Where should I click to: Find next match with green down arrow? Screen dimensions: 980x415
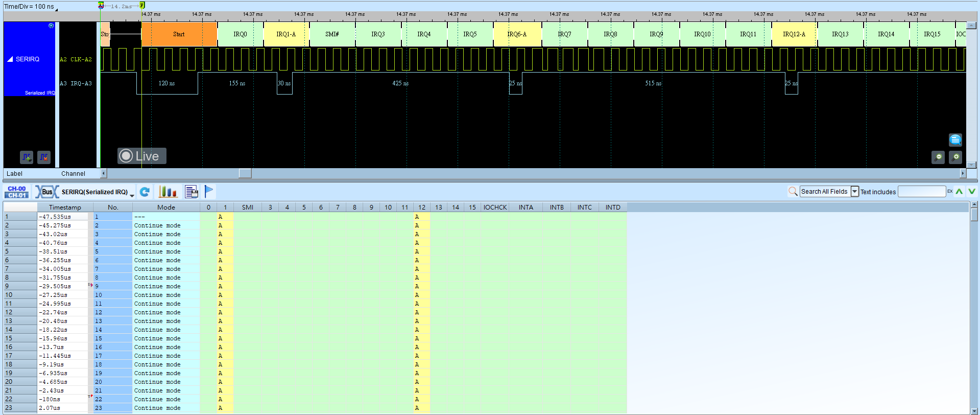[x=972, y=192]
